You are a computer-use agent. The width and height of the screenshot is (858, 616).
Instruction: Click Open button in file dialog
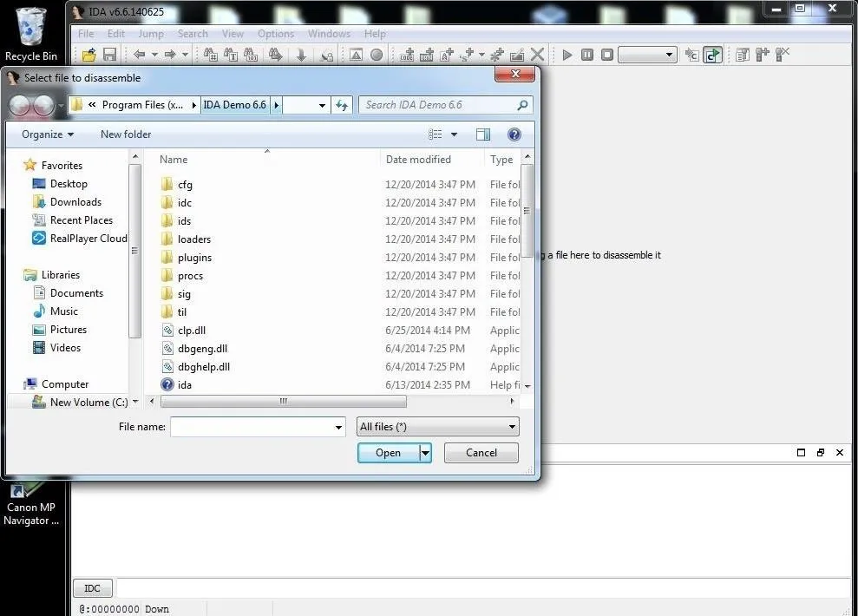click(388, 453)
